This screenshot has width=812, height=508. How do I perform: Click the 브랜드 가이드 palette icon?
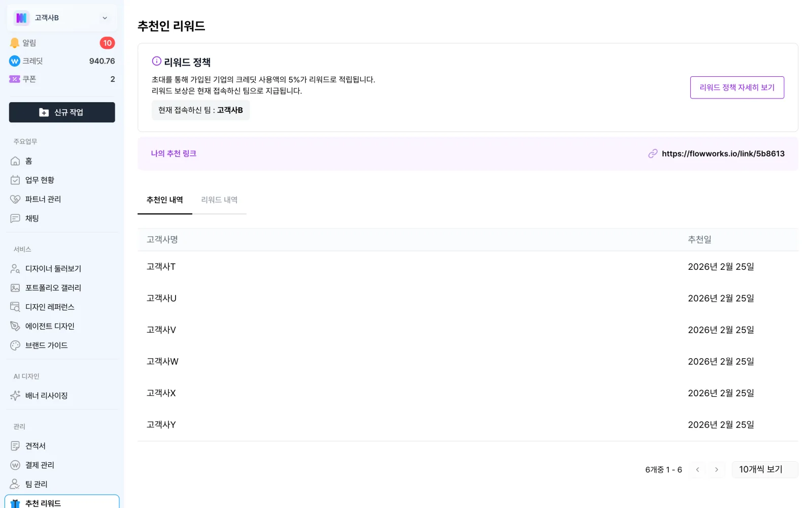point(15,345)
